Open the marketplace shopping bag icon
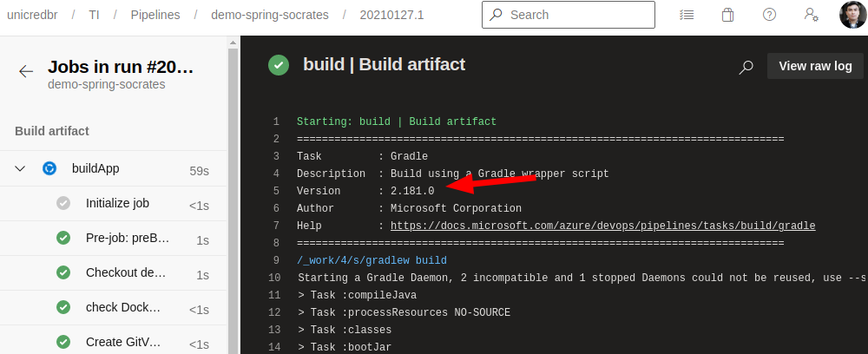 click(x=727, y=15)
